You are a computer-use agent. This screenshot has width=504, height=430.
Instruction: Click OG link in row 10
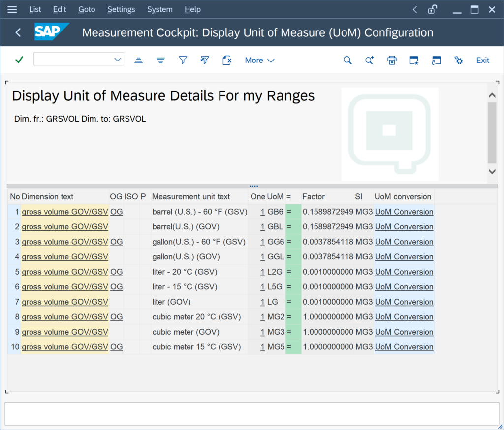116,347
